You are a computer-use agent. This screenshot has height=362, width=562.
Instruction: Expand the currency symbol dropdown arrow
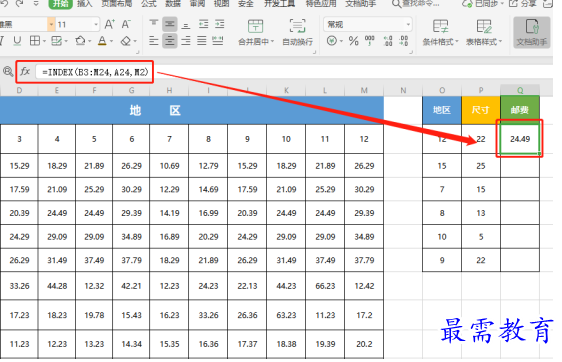(x=341, y=41)
